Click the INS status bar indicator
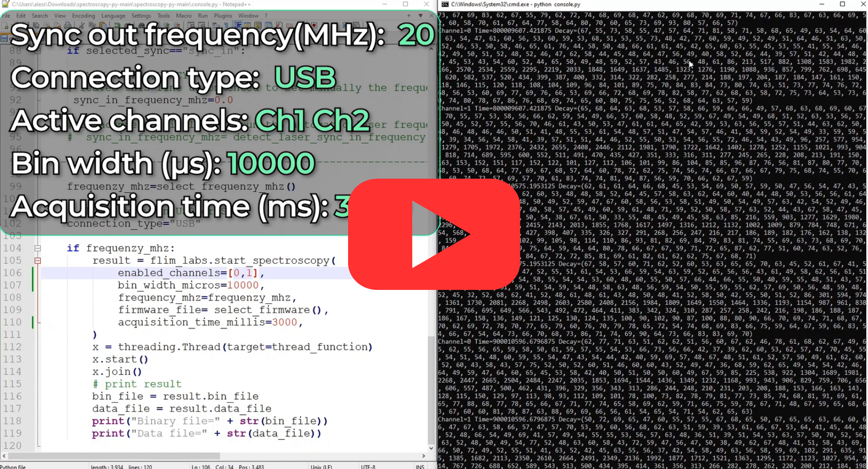The image size is (868, 469). pyautogui.click(x=420, y=466)
